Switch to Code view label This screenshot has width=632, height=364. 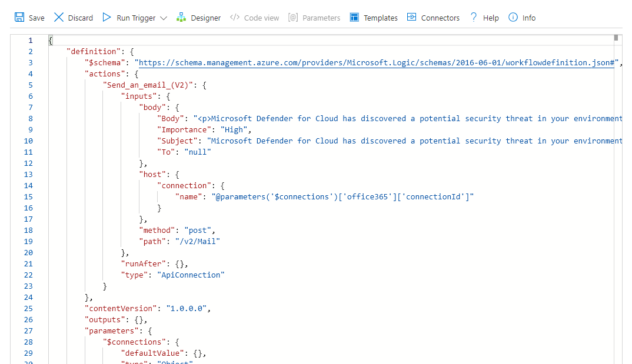[261, 18]
